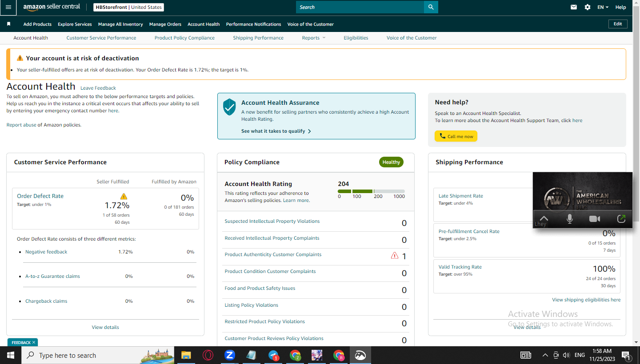Close the FEEDBACK tab with X

pos(33,342)
